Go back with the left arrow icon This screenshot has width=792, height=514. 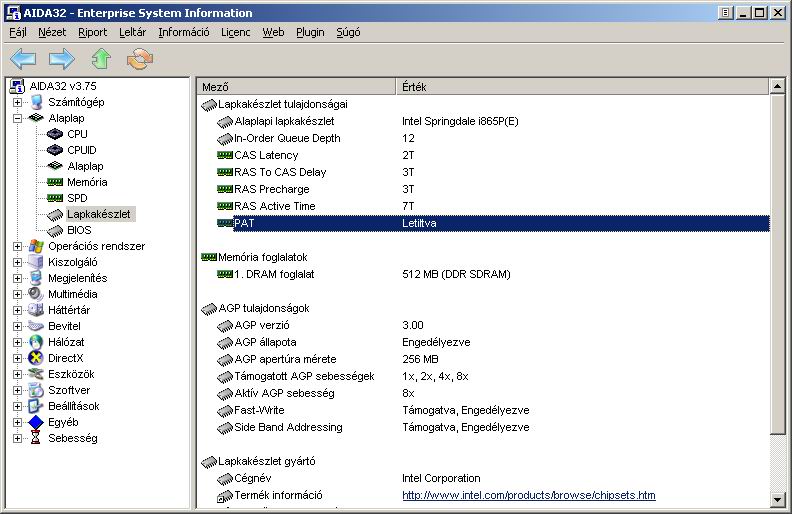(23, 59)
